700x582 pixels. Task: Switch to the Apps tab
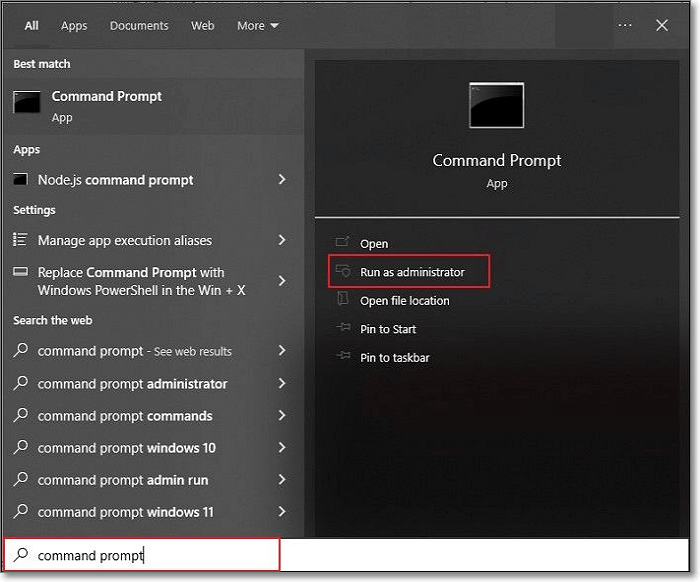74,26
